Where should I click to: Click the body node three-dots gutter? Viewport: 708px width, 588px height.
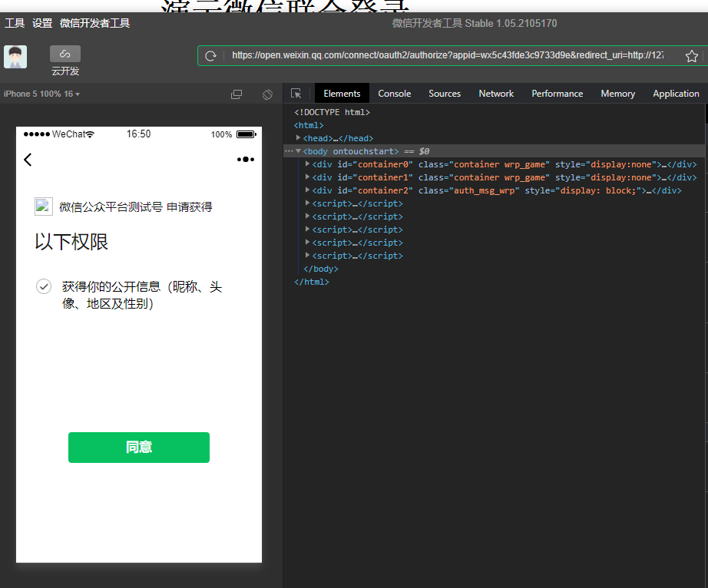[x=289, y=150]
